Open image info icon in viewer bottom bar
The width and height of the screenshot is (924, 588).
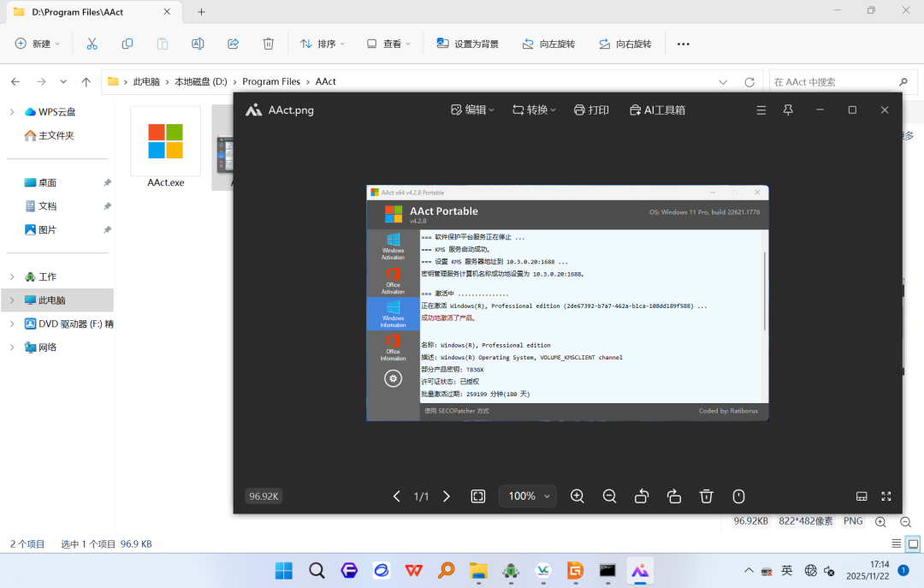(738, 496)
